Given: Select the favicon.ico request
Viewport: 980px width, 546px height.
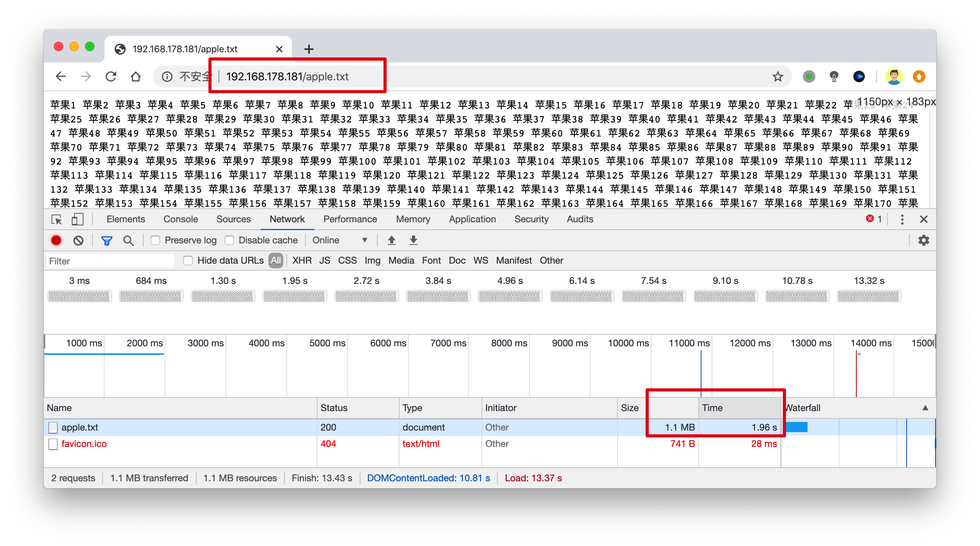Looking at the screenshot, I should point(490,444).
